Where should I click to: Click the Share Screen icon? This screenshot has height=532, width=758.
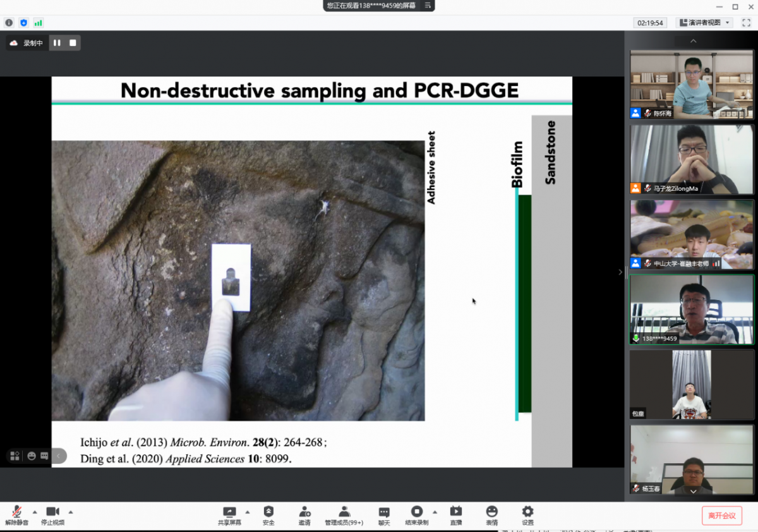[229, 512]
